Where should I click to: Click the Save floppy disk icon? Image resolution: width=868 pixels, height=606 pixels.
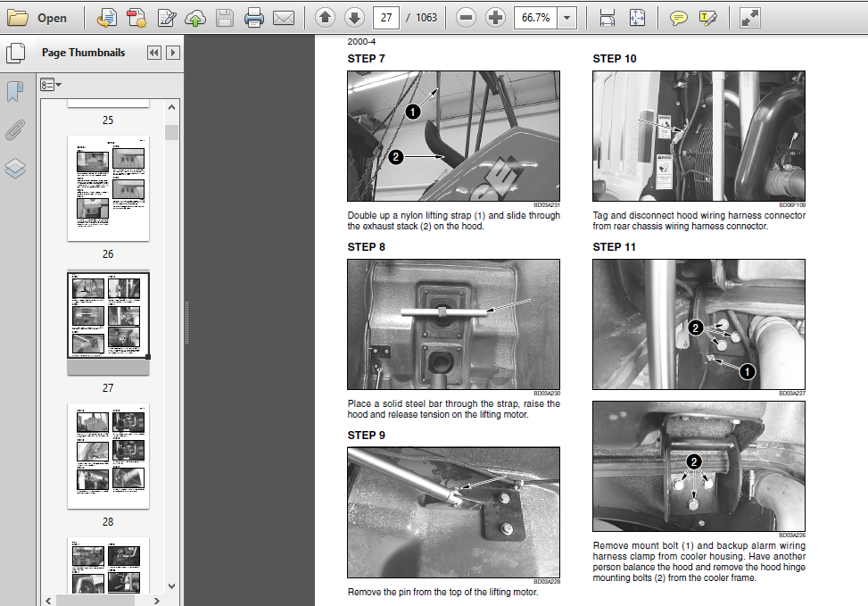tap(224, 18)
